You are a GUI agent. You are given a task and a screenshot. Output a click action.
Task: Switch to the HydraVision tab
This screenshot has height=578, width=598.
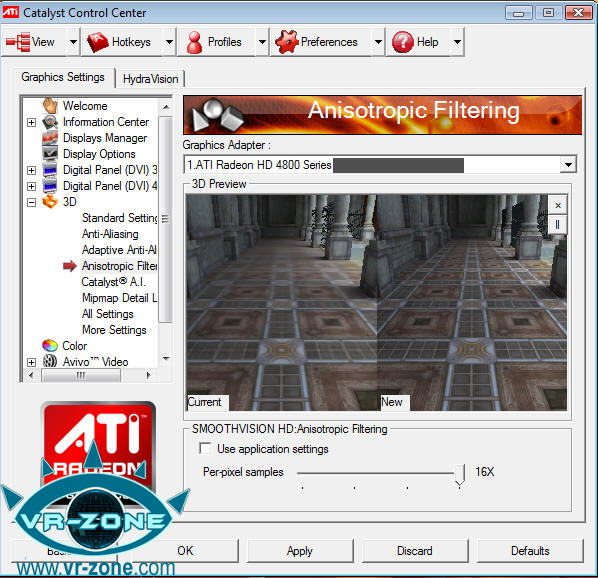151,79
